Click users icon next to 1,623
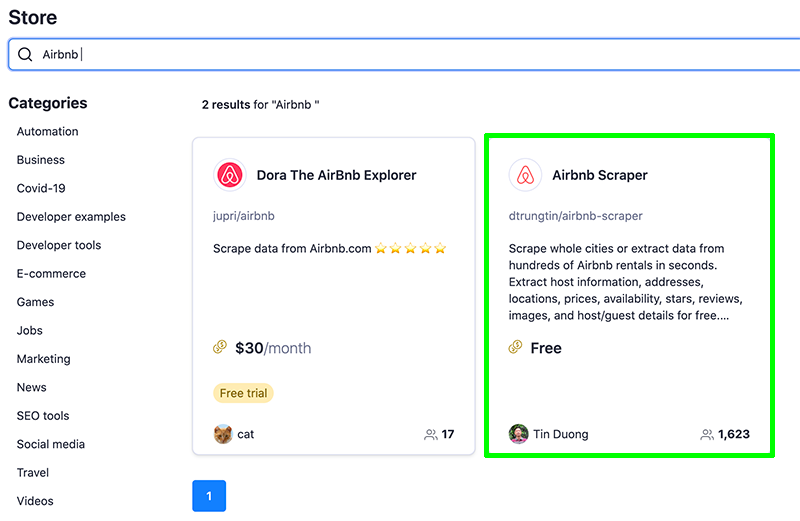Image resolution: width=800 pixels, height=521 pixels. click(x=707, y=434)
